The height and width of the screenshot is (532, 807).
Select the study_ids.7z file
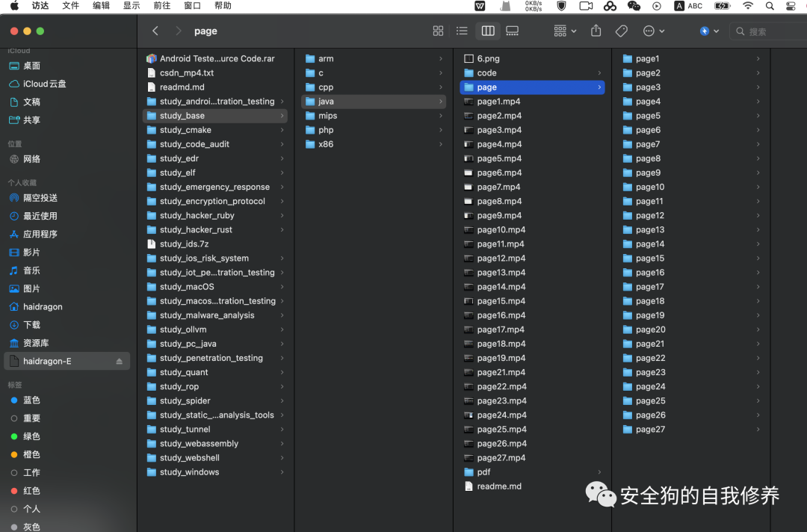(x=215, y=244)
